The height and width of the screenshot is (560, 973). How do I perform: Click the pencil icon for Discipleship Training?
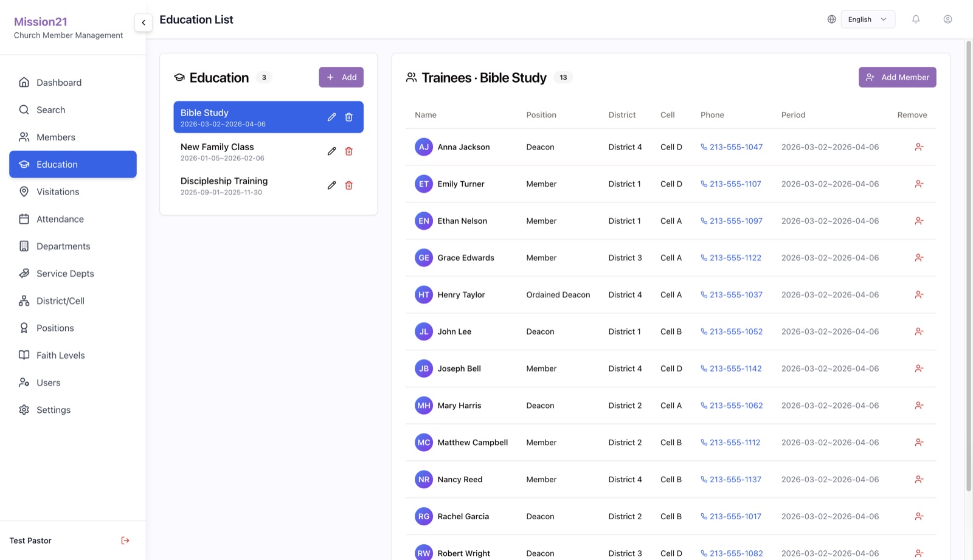click(331, 185)
